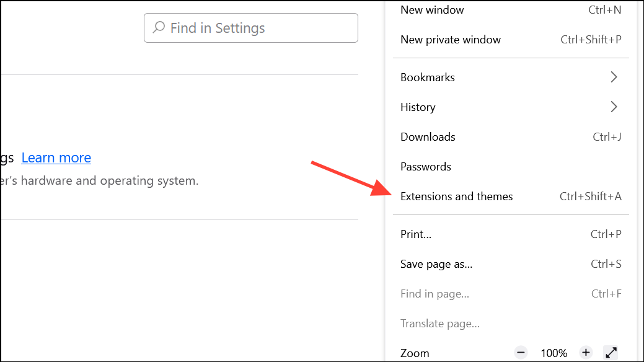Open Downloads from the menu

pos(428,137)
